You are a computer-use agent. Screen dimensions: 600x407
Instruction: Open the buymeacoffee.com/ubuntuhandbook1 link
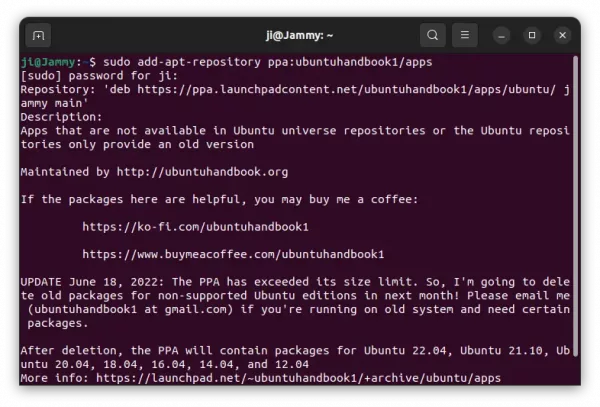pos(233,254)
